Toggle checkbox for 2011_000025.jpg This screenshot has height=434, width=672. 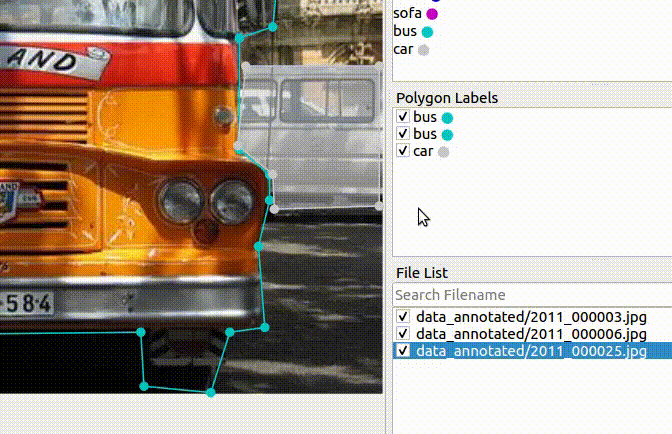click(403, 350)
